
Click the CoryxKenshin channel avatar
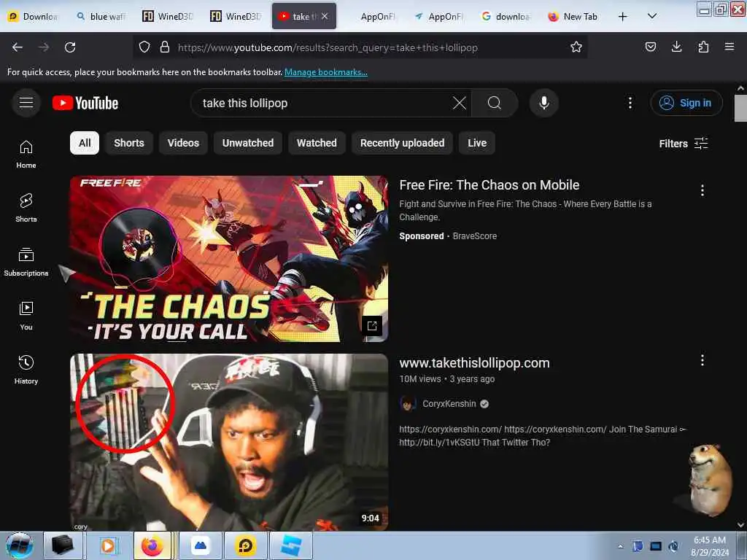[407, 404]
